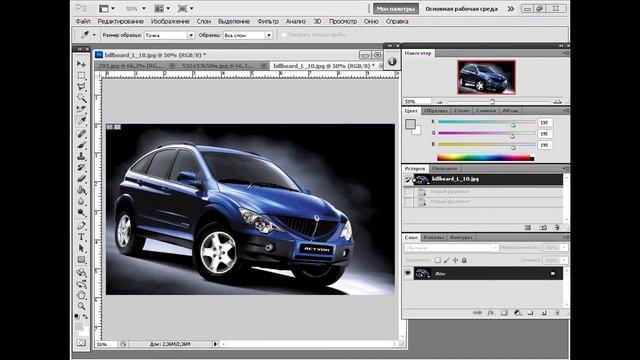Viewport: 640px width, 360px height.
Task: Toggle visibility of Фон layer
Action: click(x=407, y=273)
